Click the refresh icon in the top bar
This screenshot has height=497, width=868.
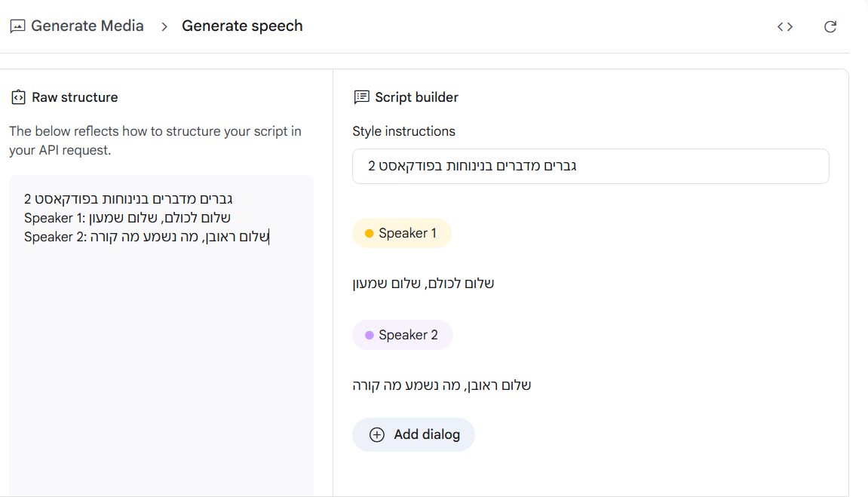coord(830,26)
